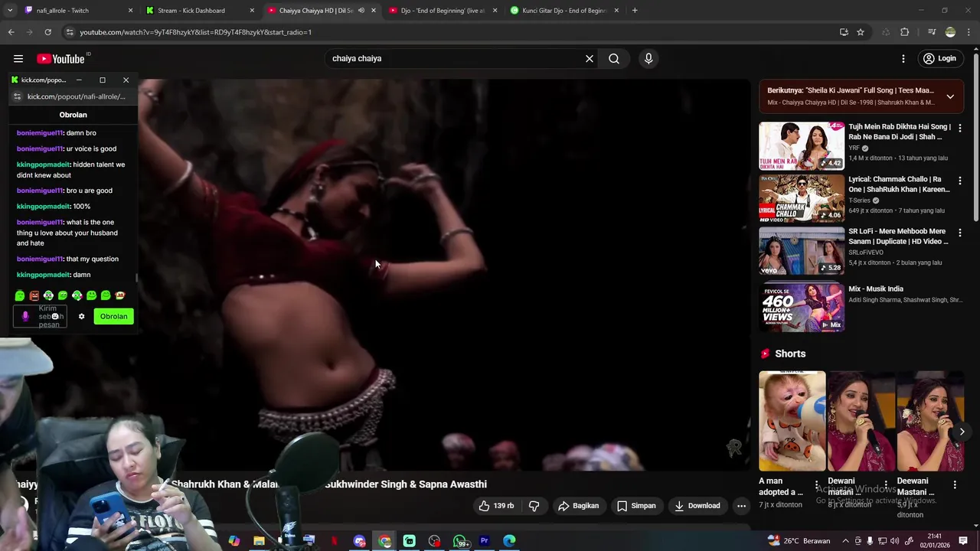Start voice search with the microphone icon
This screenshot has width=980, height=551.
point(648,58)
